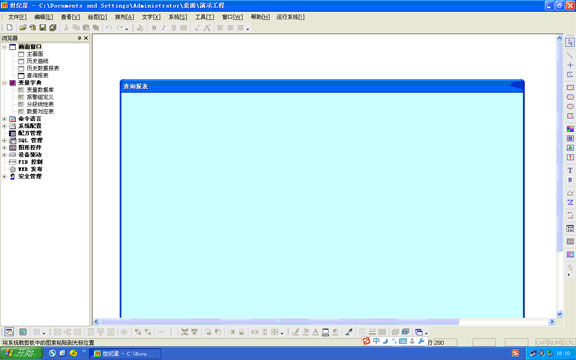The image size is (576, 360).
Task: Toggle Chinese/English mode in IME bar
Action: point(376,341)
